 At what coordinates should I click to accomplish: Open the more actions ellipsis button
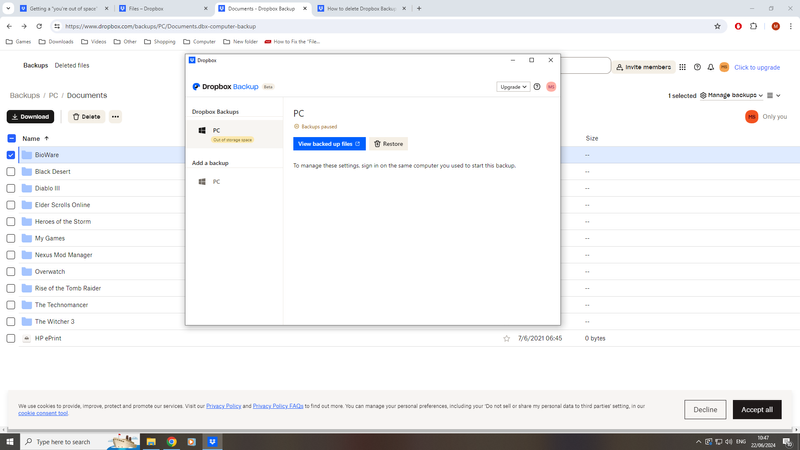(x=115, y=117)
